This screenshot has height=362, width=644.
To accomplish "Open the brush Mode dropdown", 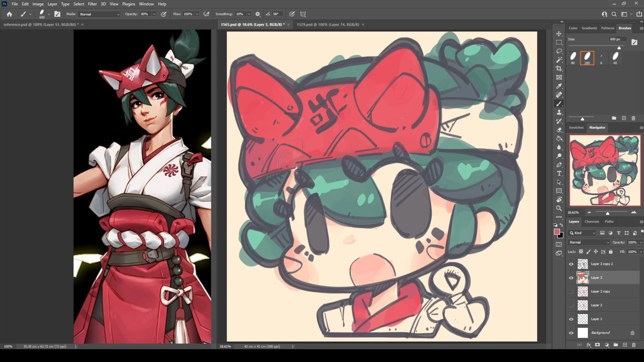I will (x=99, y=14).
